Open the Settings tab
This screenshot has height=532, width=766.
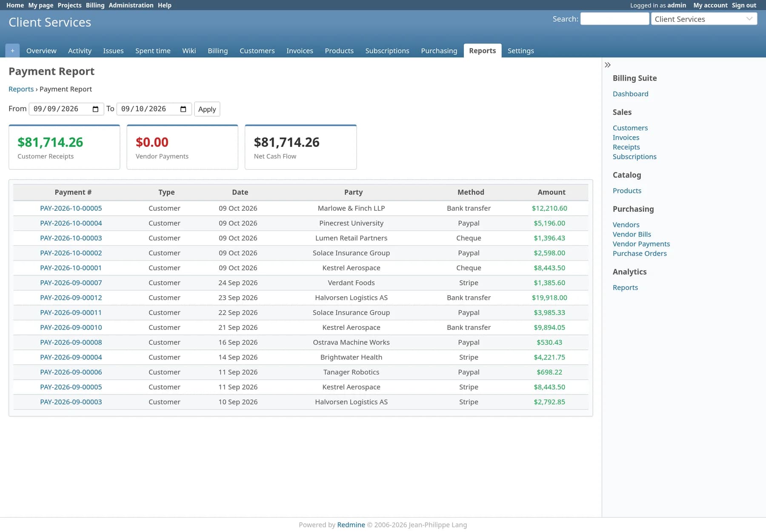click(x=520, y=51)
